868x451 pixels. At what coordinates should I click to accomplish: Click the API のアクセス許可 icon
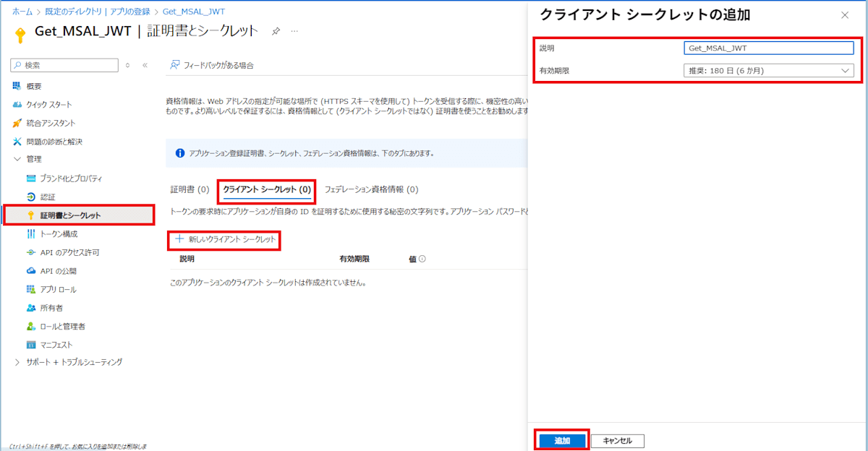pyautogui.click(x=31, y=253)
